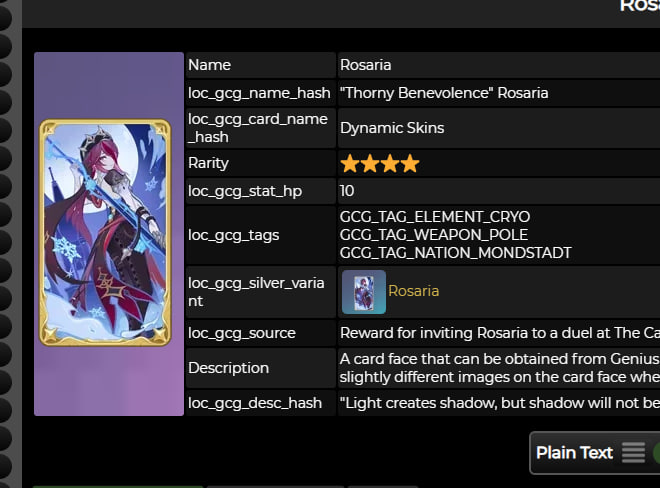This screenshot has height=488, width=660.
Task: Select the HP value 10
Action: tap(347, 191)
